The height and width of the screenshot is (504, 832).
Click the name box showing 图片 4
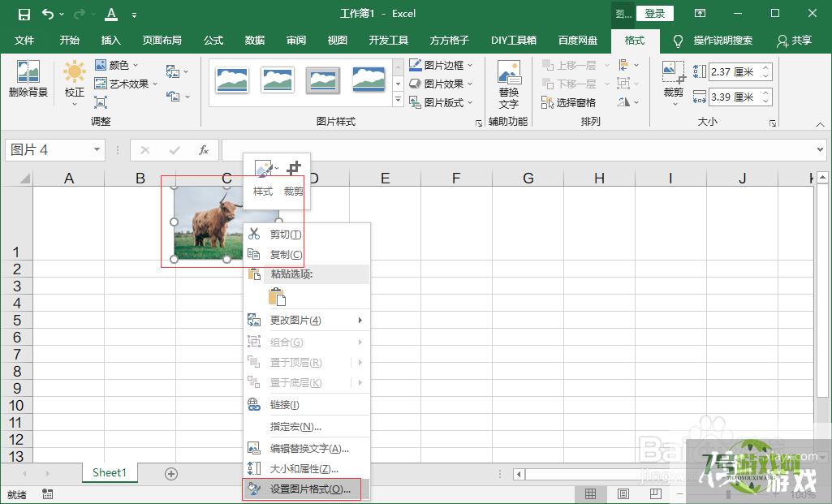(x=49, y=149)
